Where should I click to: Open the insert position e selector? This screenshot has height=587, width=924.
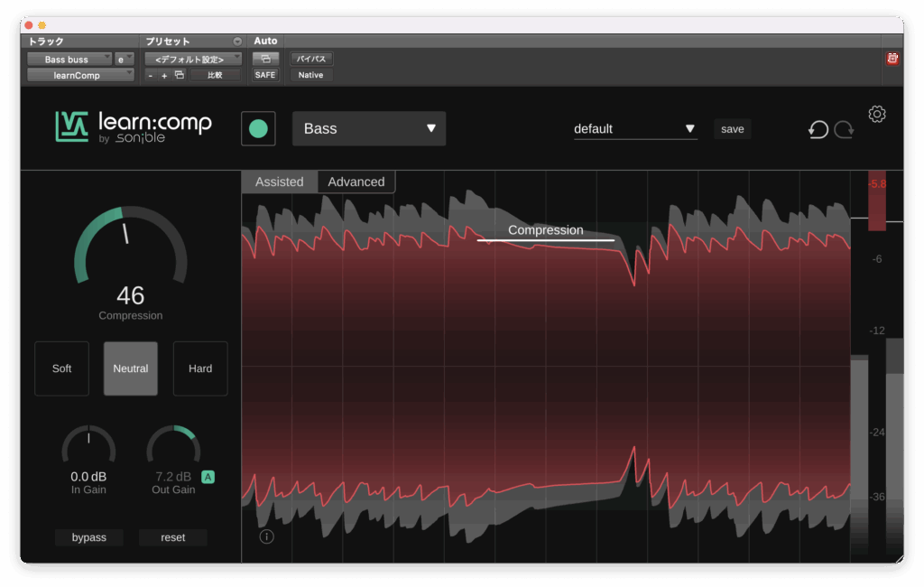point(124,59)
